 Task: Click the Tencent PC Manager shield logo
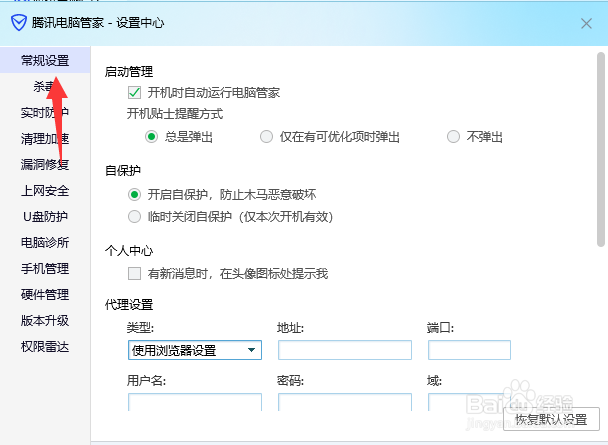tap(18, 23)
